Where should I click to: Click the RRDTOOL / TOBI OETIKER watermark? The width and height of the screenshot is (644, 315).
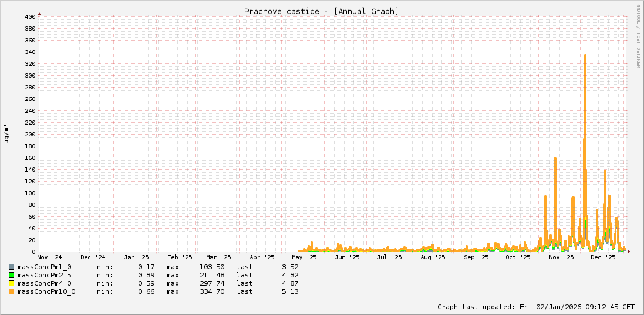[639, 35]
